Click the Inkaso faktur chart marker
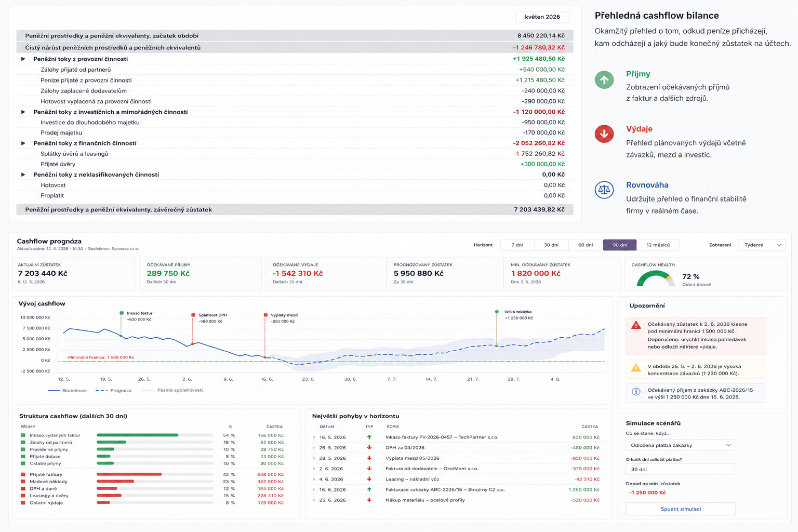Viewport: 798px width, 532px height. click(x=122, y=313)
